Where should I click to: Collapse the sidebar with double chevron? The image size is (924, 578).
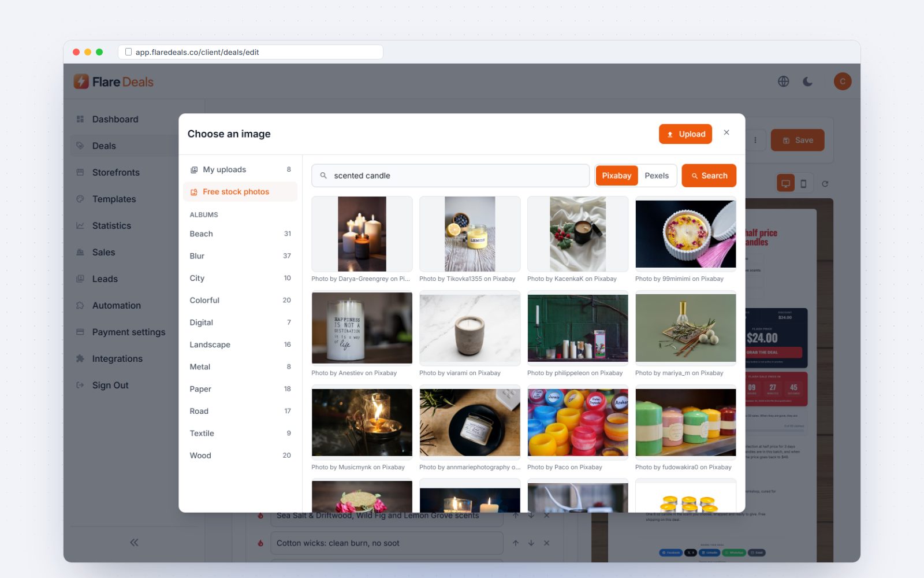point(134,542)
